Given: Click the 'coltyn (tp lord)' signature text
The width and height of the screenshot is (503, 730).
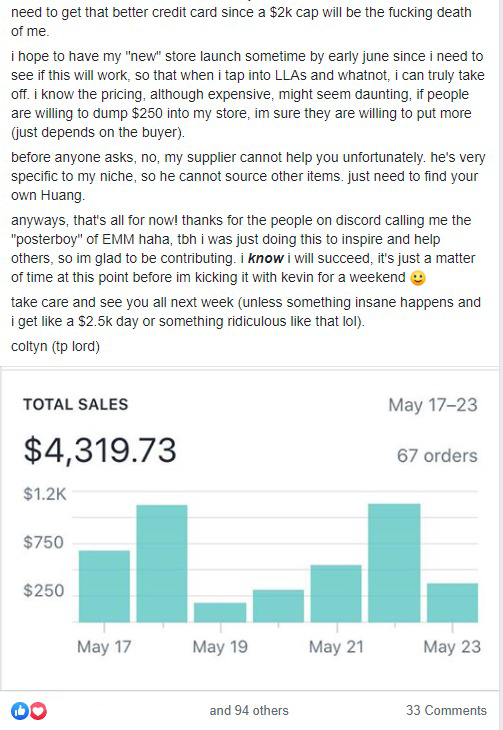Looking at the screenshot, I should 55,346.
